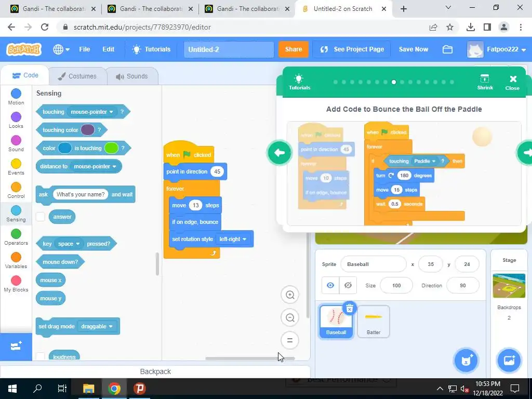The height and width of the screenshot is (399, 532).
Task: Click the orange Share button
Action: (x=294, y=49)
